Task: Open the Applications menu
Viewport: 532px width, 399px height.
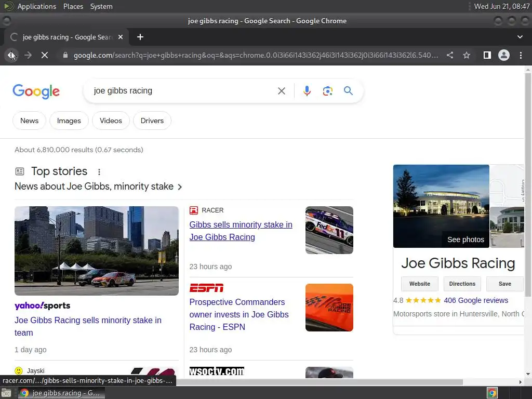Action: (37, 6)
